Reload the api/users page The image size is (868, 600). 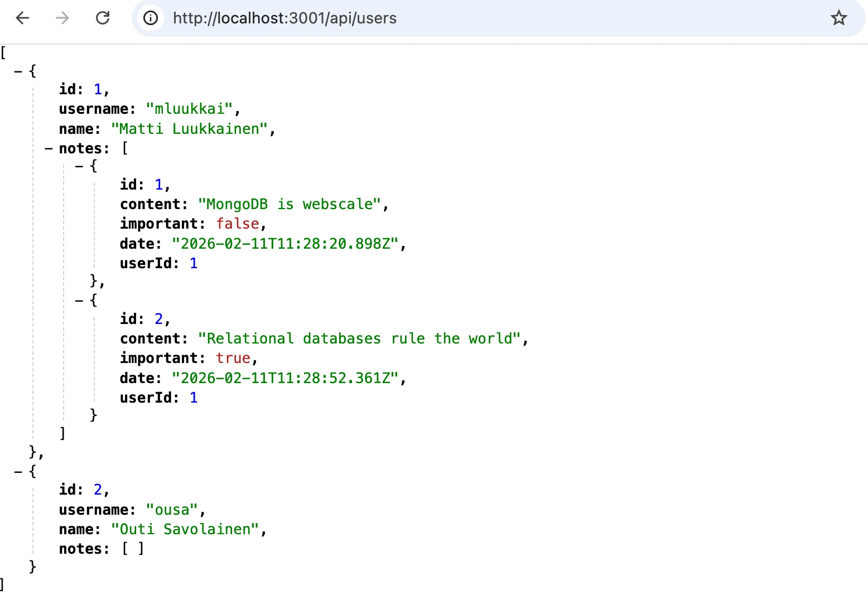103,18
